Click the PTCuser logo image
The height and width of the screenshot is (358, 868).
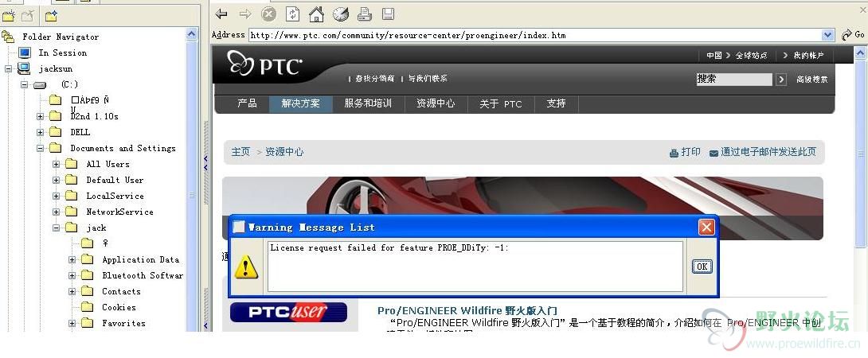(x=288, y=312)
